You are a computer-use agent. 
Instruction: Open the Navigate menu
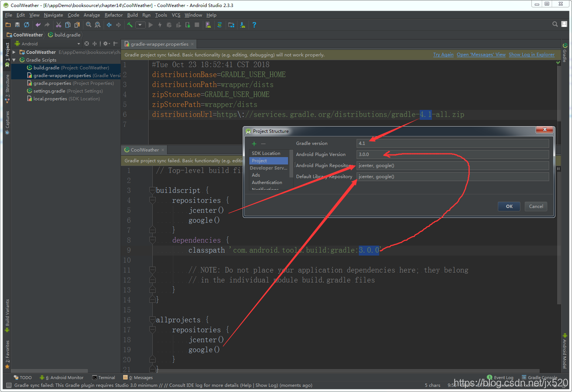click(x=53, y=15)
